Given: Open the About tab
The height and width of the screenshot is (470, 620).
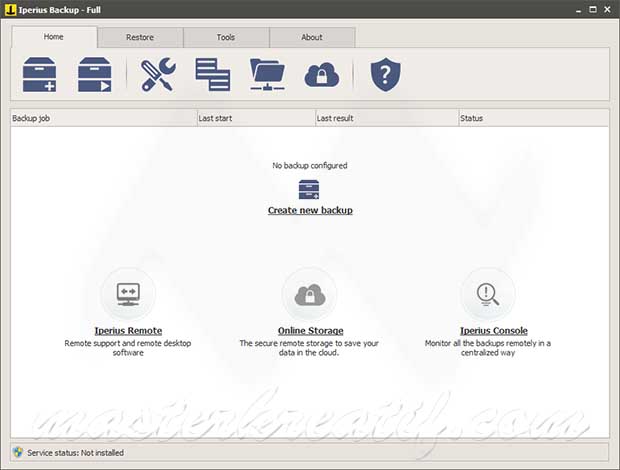Looking at the screenshot, I should point(312,37).
